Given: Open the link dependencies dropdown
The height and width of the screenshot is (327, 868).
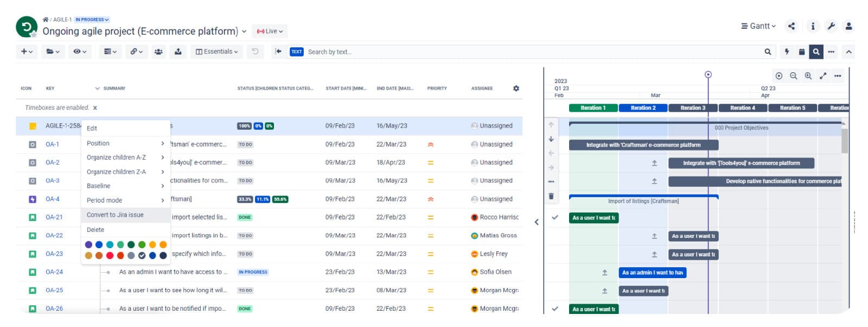Looking at the screenshot, I should click(x=136, y=52).
